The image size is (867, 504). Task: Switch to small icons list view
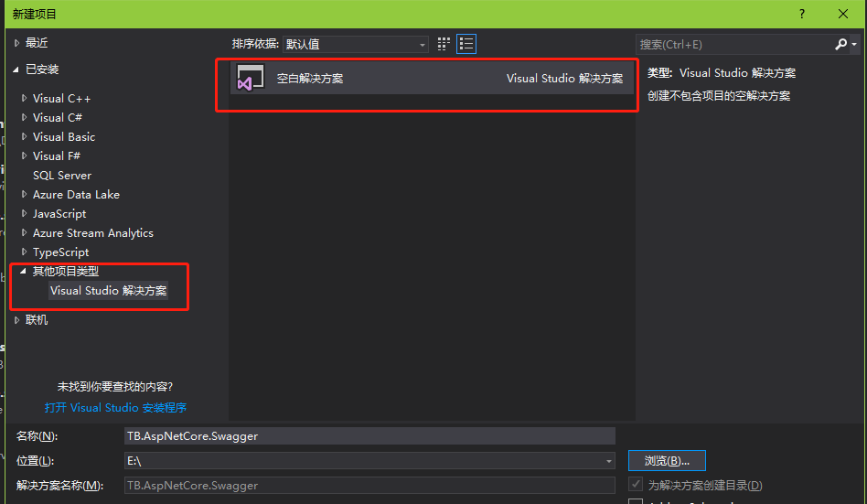[x=466, y=44]
